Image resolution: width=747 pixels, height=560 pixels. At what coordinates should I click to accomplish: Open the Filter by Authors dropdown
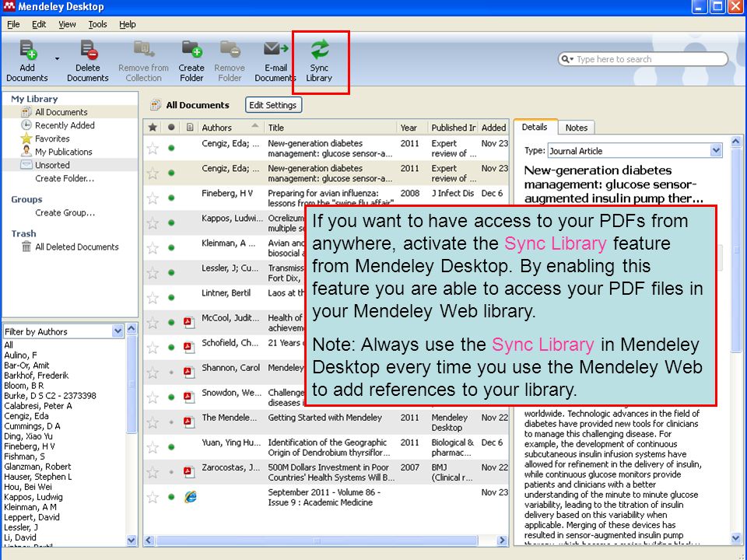(117, 331)
